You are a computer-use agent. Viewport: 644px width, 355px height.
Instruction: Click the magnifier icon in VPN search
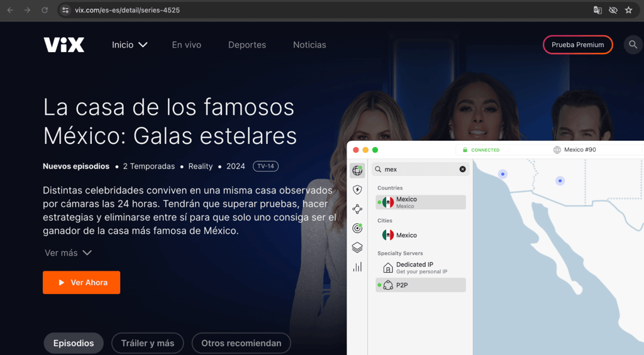point(378,169)
